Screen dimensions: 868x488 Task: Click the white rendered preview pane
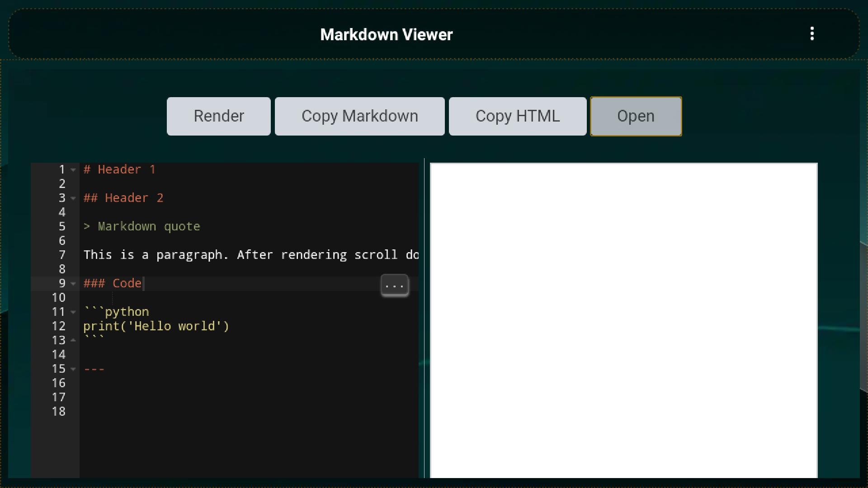pos(624,320)
